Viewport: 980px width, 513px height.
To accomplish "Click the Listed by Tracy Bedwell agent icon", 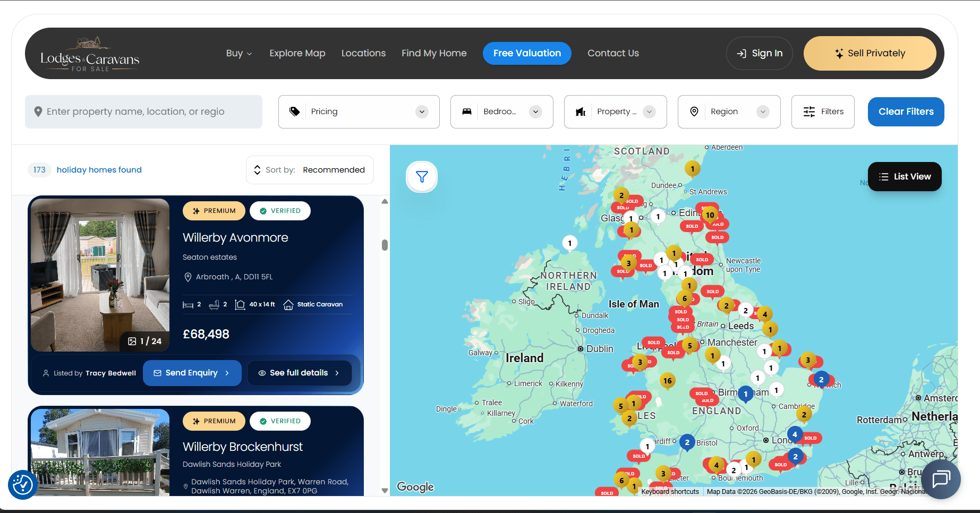I will tap(46, 373).
